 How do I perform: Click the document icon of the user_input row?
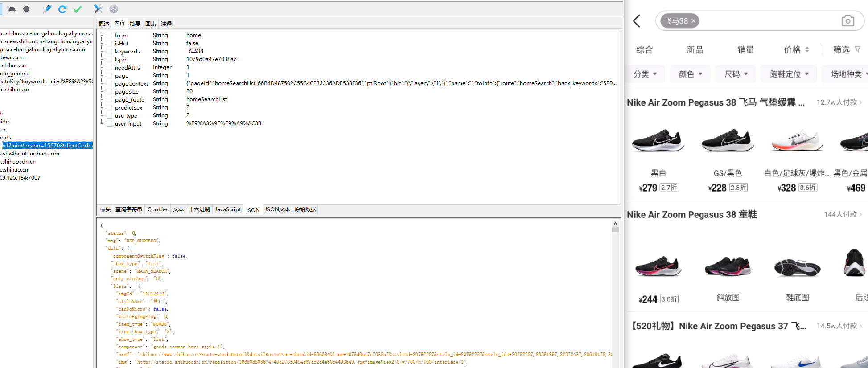pyautogui.click(x=109, y=123)
